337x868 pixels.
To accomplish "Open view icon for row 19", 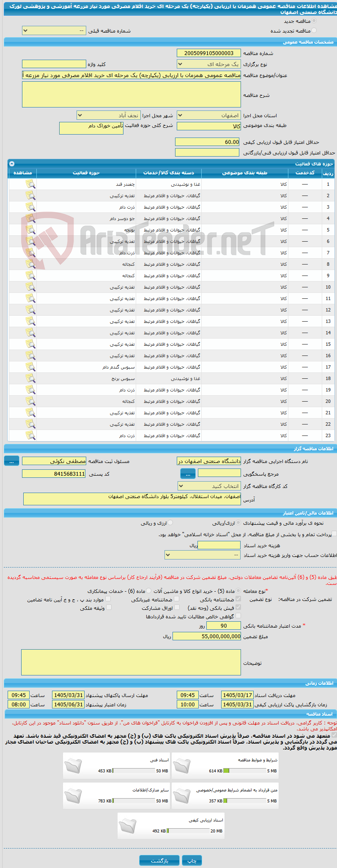I will 30,390.
